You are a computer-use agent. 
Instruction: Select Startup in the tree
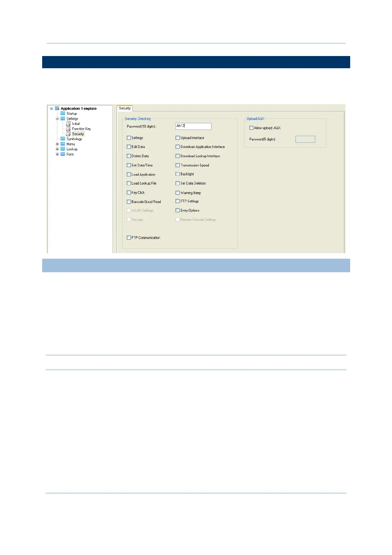[x=71, y=113]
